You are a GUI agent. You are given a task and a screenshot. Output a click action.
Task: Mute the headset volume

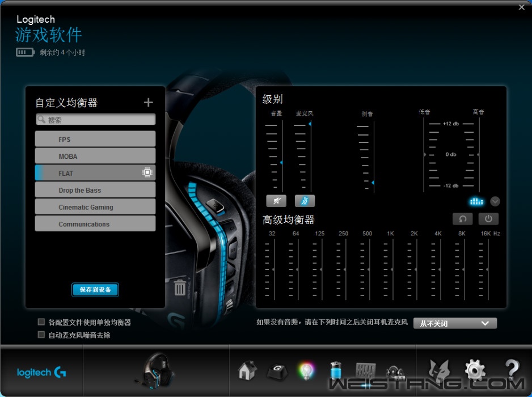(276, 201)
